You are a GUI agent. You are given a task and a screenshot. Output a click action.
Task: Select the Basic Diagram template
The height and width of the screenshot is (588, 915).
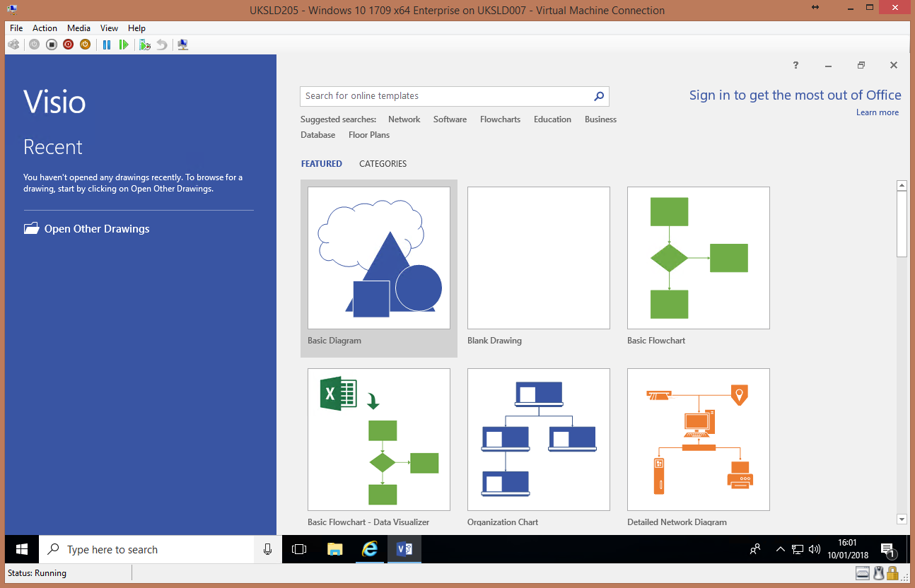coord(379,268)
